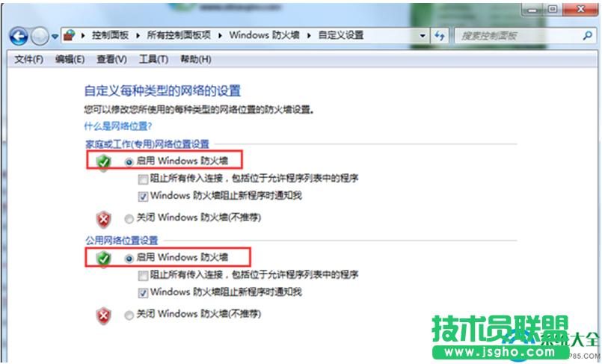Viewport: 602px width, 364px height.
Task: Check 阻止所有传入连接 under home/work network
Action: (143, 179)
